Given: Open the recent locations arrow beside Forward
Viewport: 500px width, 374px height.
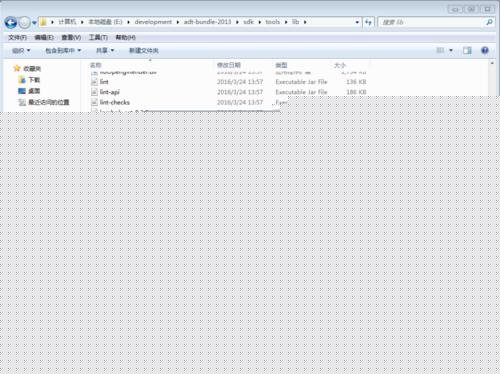Looking at the screenshot, I should click(x=34, y=23).
